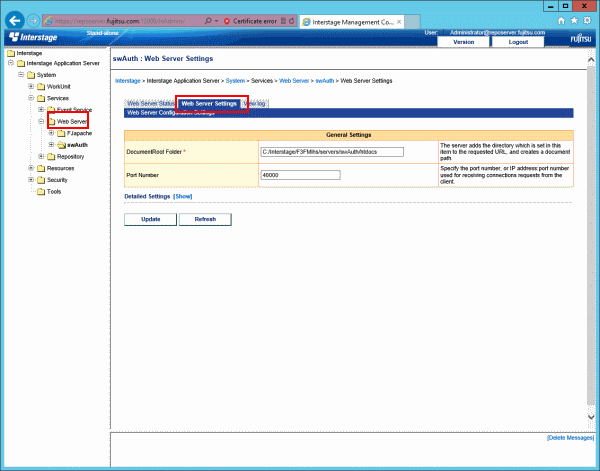Image resolution: width=600 pixels, height=471 pixels.
Task: Select Interstage Application Server tree label
Action: click(63, 63)
